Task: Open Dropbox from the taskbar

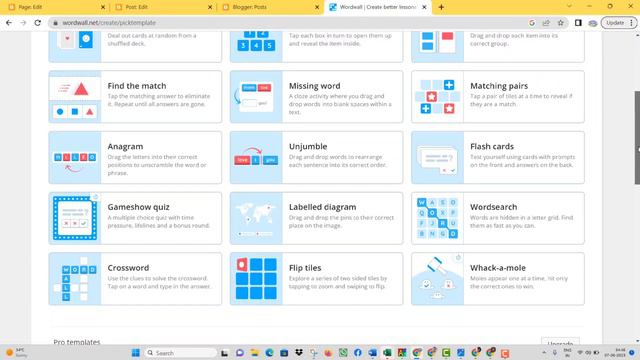Action: pos(299,353)
